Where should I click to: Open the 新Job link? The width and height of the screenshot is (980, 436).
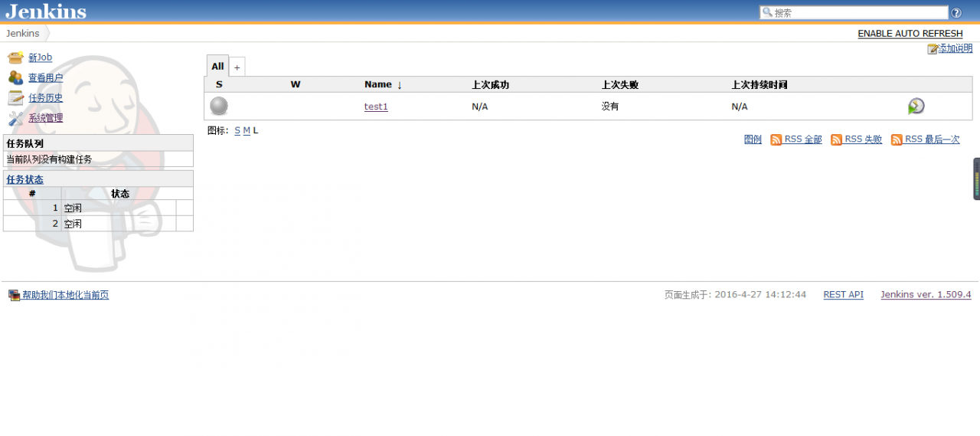pos(40,57)
